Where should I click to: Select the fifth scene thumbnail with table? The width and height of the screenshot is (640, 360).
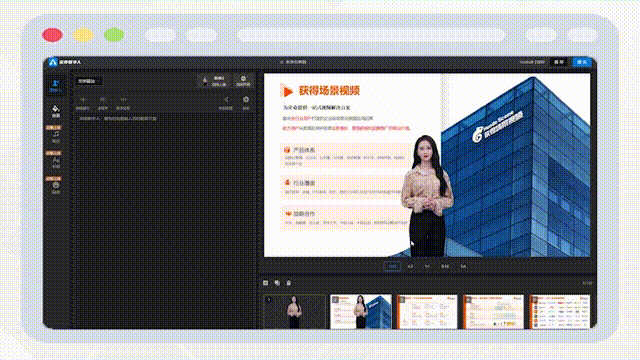pyautogui.click(x=560, y=312)
